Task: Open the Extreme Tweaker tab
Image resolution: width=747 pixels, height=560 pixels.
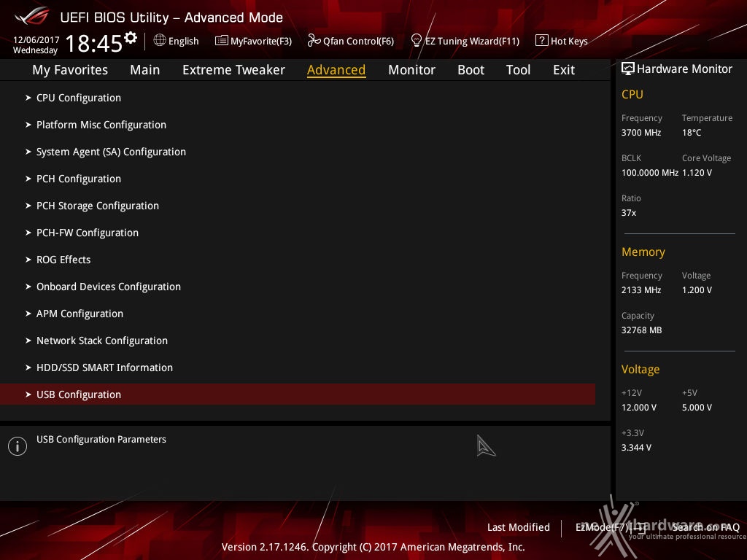Action: (233, 70)
